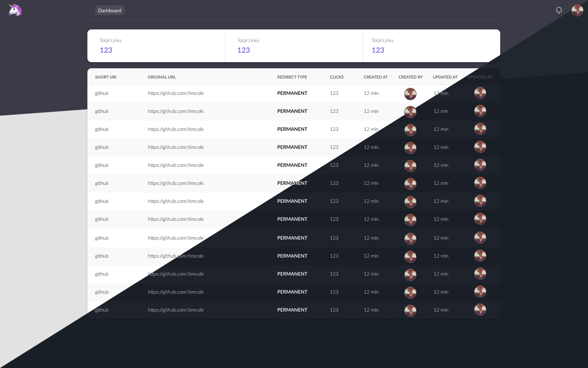Click the last row's Updated By avatar
The width and height of the screenshot is (588, 368).
point(480,310)
